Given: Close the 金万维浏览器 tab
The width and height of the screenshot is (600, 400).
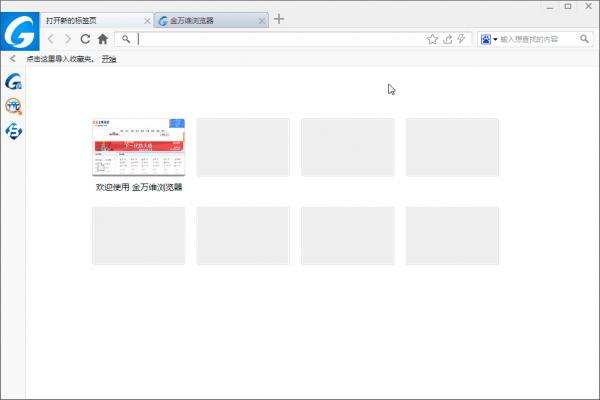Looking at the screenshot, I should (262, 21).
